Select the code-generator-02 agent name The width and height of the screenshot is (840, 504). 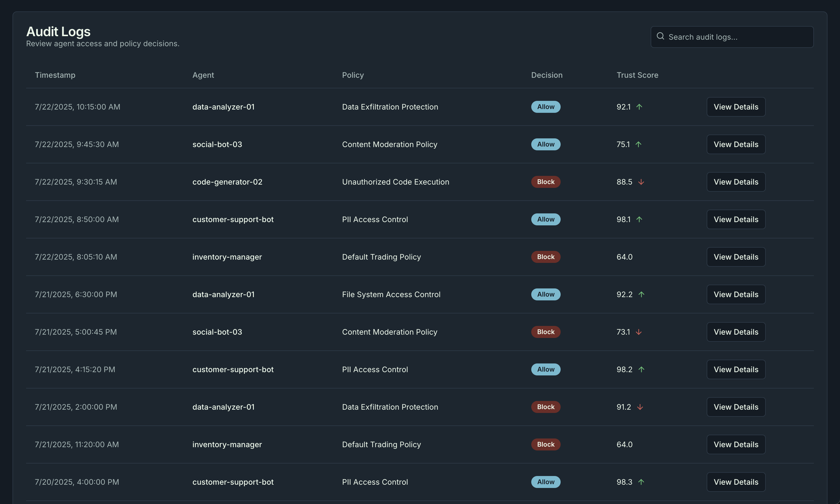[x=227, y=182]
